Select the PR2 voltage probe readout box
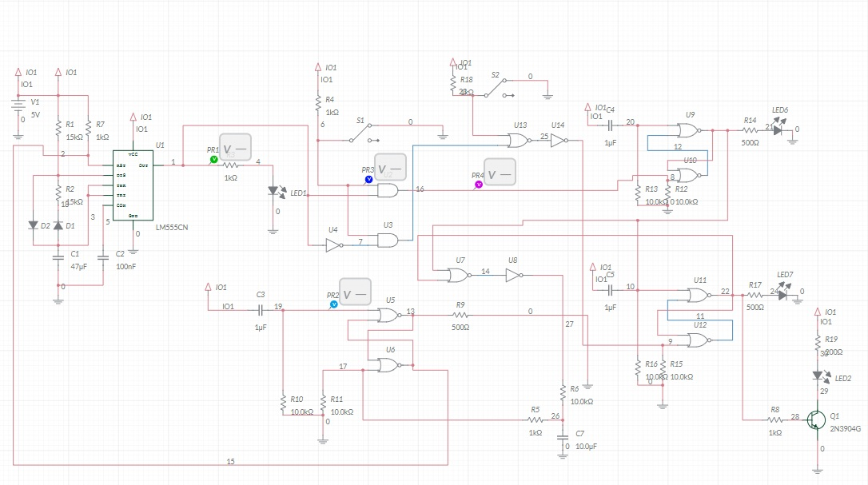The width and height of the screenshot is (868, 485). coord(356,292)
